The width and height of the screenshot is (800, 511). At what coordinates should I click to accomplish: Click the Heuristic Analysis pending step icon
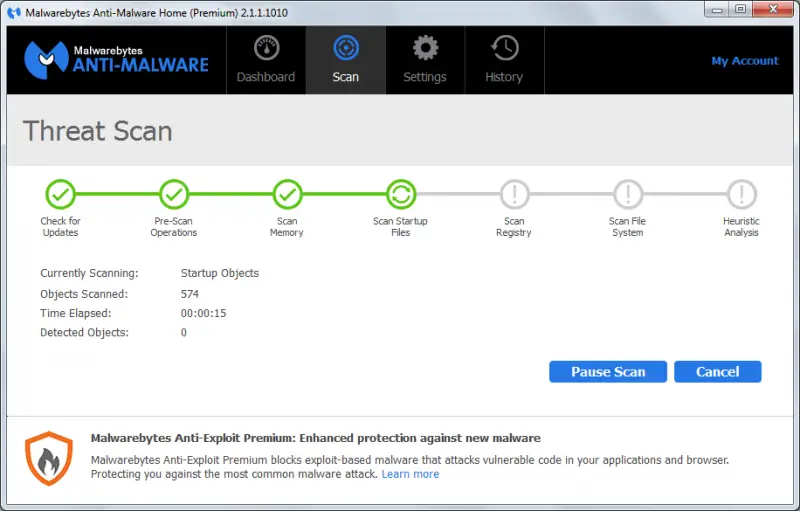(x=741, y=194)
